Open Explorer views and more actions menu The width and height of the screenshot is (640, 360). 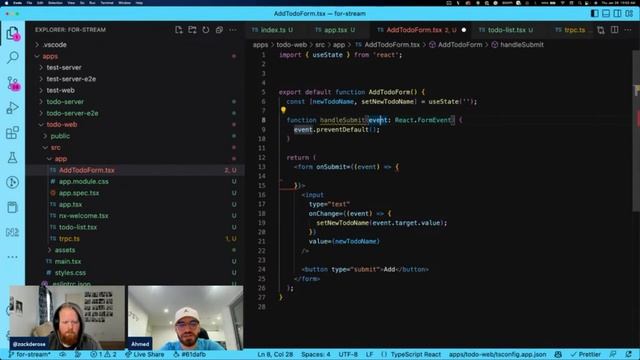pyautogui.click(x=233, y=30)
